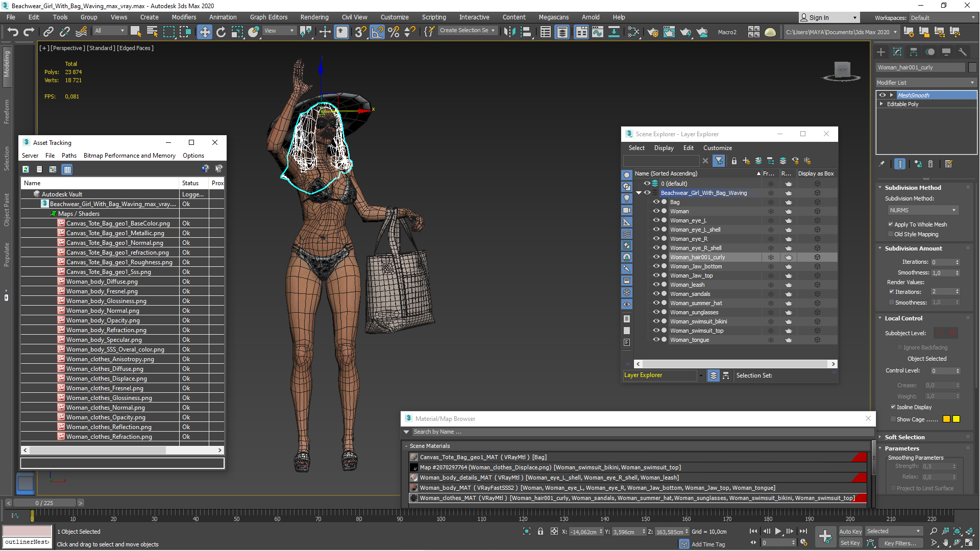Open the Rendering menu
This screenshot has width=980, height=551.
[314, 17]
